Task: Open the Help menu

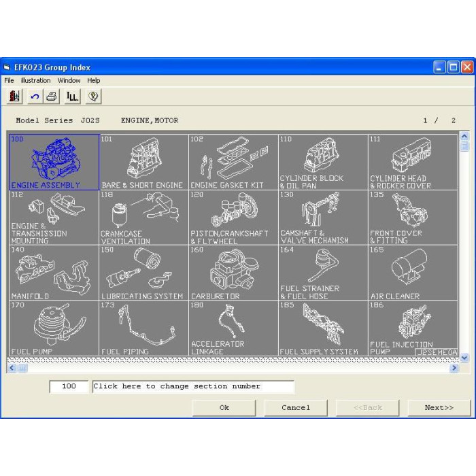Action: pyautogui.click(x=94, y=80)
